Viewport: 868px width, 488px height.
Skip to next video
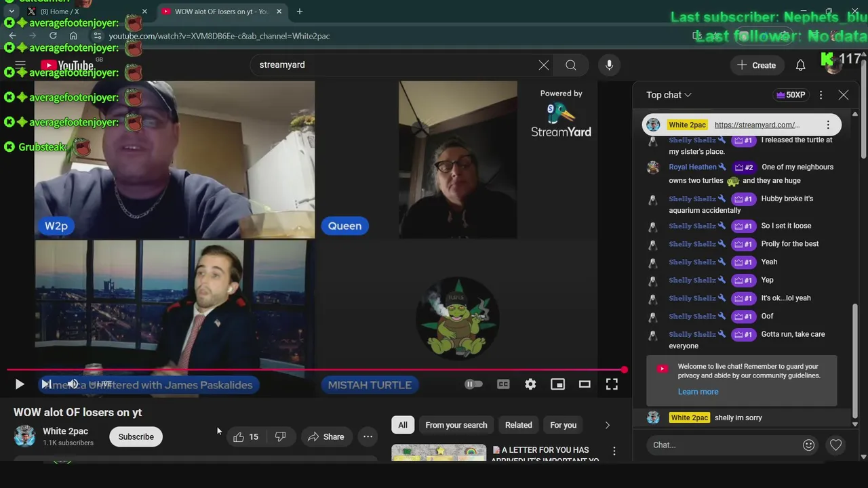[x=46, y=384]
